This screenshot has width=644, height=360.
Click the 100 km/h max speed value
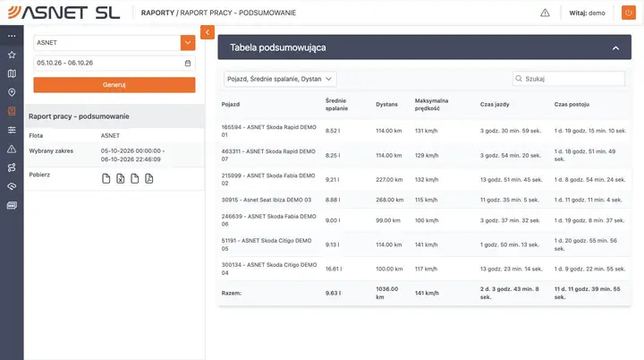click(427, 220)
